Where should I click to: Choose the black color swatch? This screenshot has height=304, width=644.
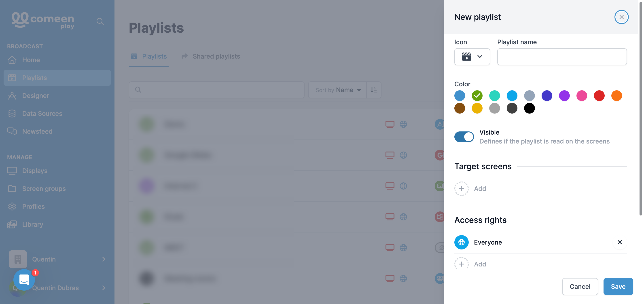[x=529, y=108]
